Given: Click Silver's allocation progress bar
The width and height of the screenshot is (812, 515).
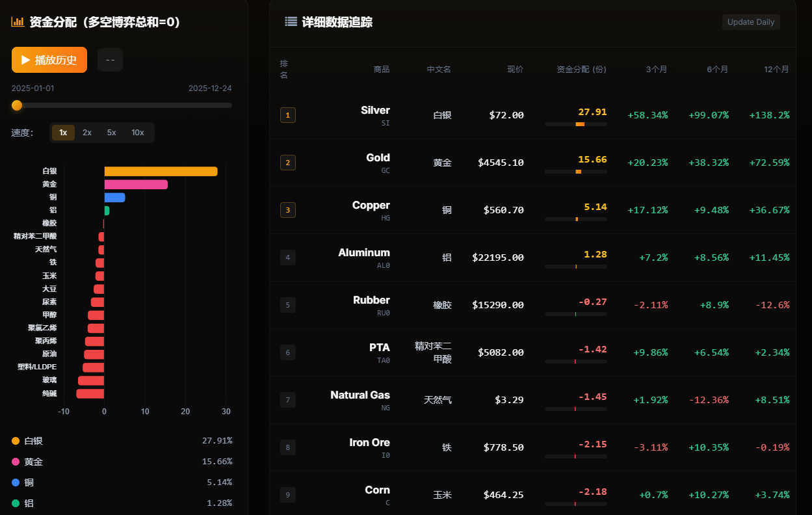Looking at the screenshot, I should tap(575, 124).
